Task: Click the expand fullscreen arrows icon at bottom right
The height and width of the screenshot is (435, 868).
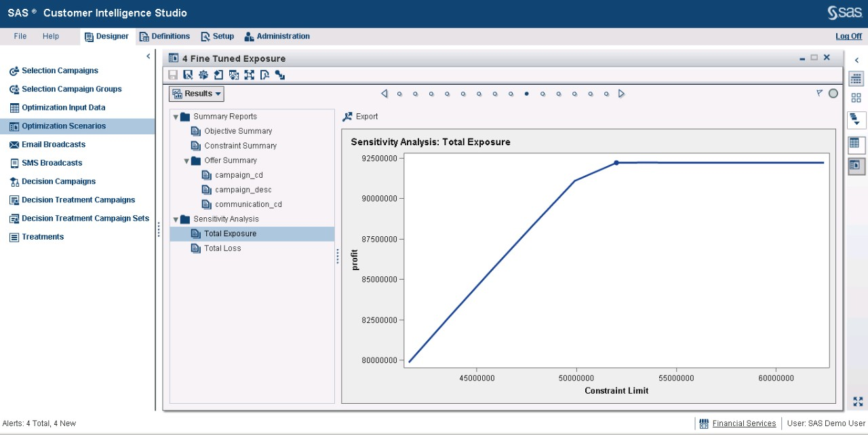Action: (858, 401)
